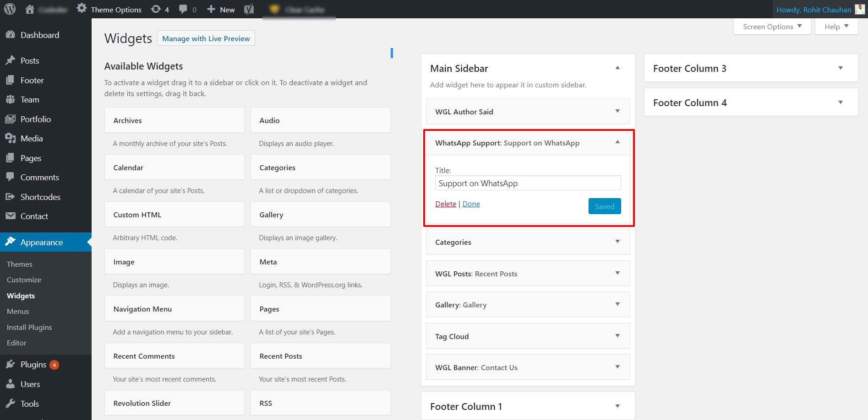The height and width of the screenshot is (420, 868).
Task: Open the Yoast SEO icon
Action: [x=249, y=9]
